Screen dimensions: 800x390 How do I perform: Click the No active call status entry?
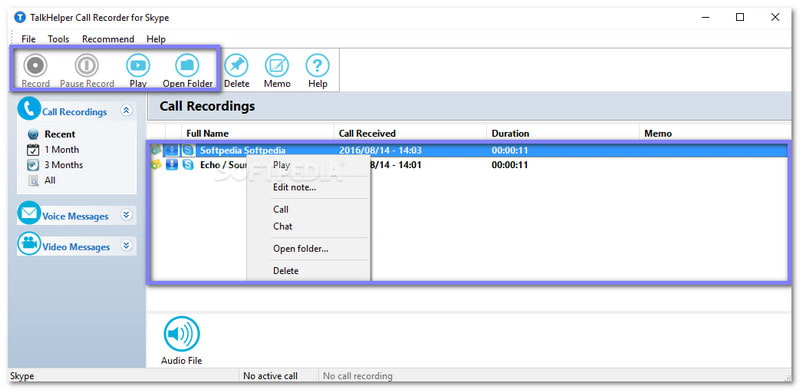click(x=270, y=376)
